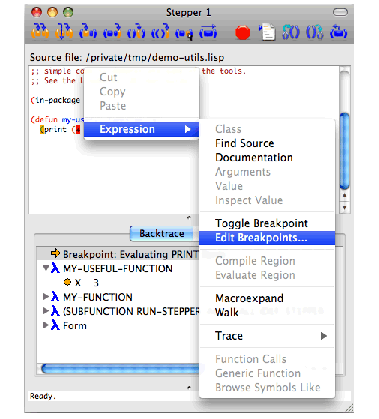Click the last blue toolbar icon

339,32
